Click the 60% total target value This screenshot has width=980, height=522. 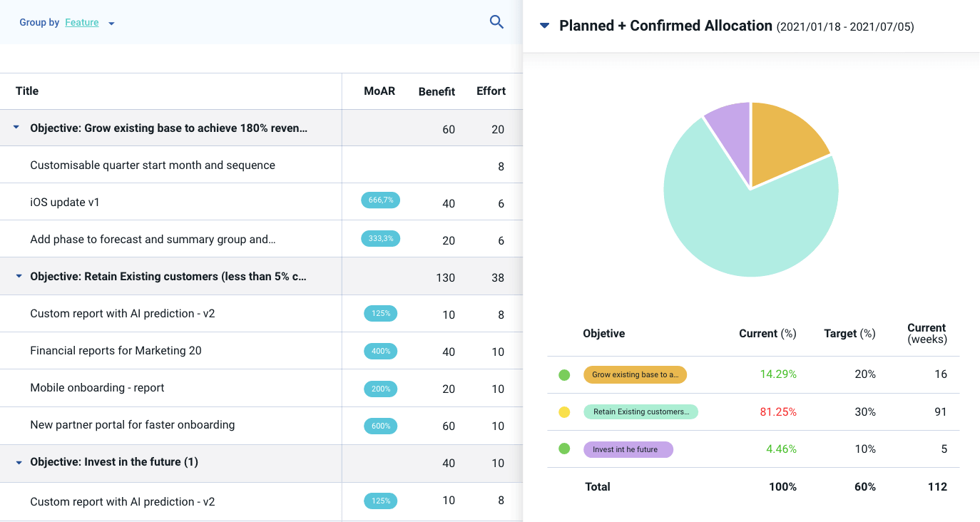pyautogui.click(x=864, y=486)
